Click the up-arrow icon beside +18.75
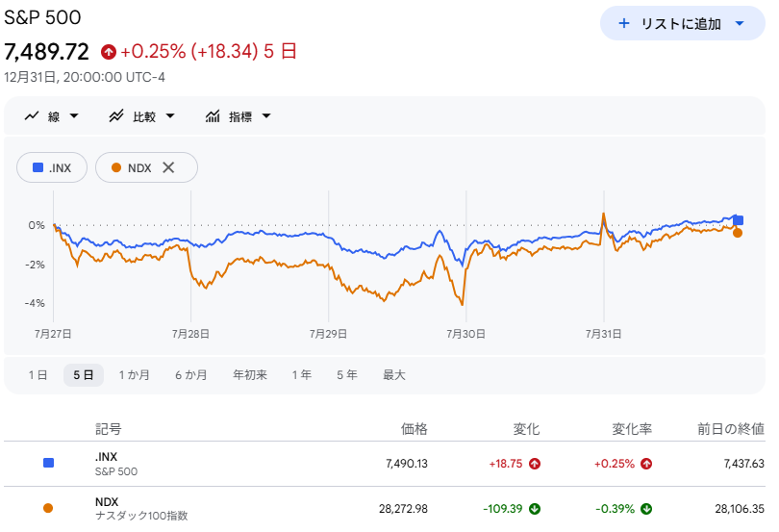Viewport: 779px width, 532px height. coord(535,464)
